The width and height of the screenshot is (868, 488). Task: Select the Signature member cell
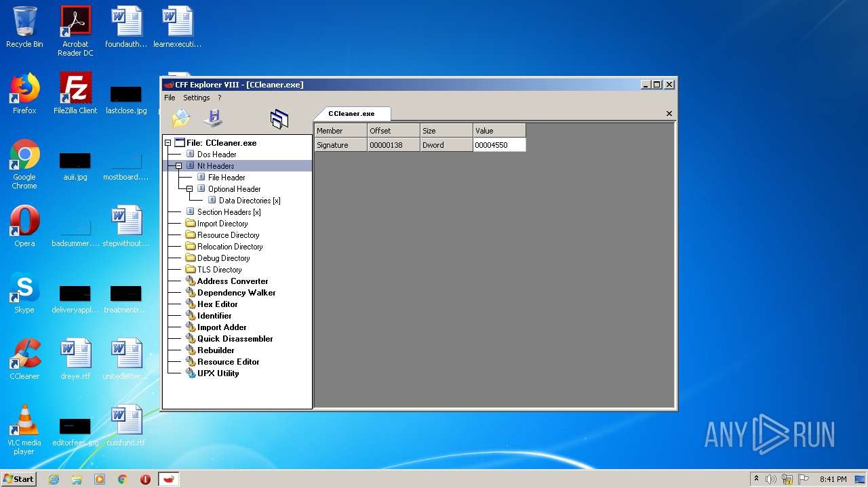click(x=340, y=145)
